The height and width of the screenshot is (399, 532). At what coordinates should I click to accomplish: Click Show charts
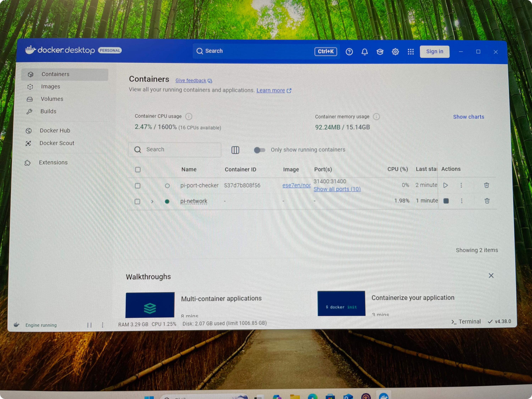[469, 117]
